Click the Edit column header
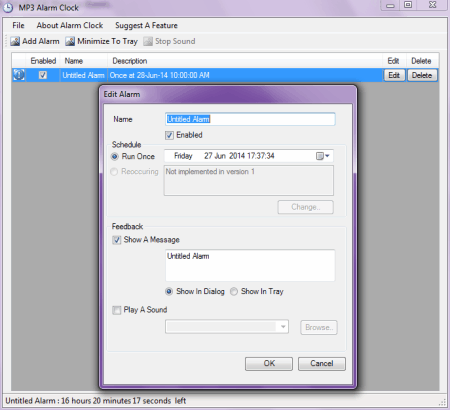This screenshot has height=410, width=450. [x=393, y=61]
